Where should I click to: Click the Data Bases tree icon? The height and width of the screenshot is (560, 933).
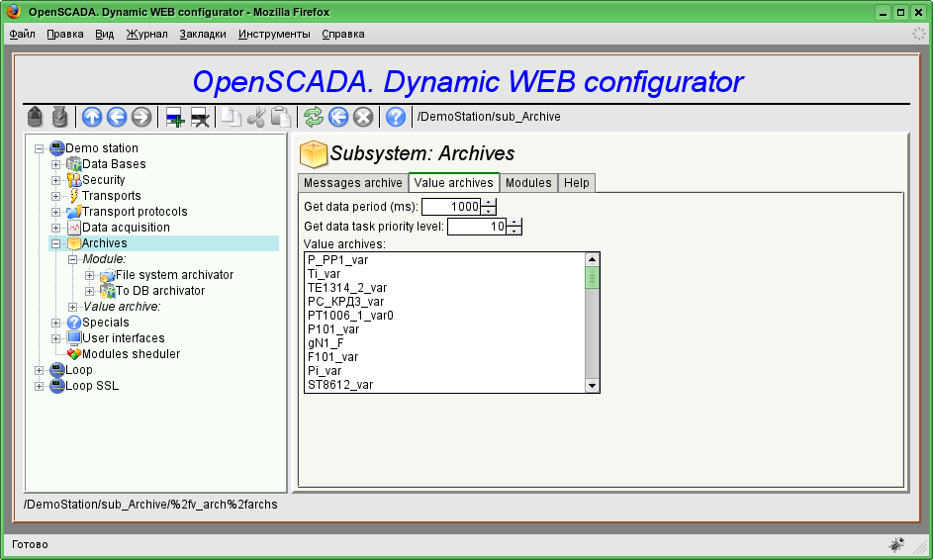[x=74, y=163]
